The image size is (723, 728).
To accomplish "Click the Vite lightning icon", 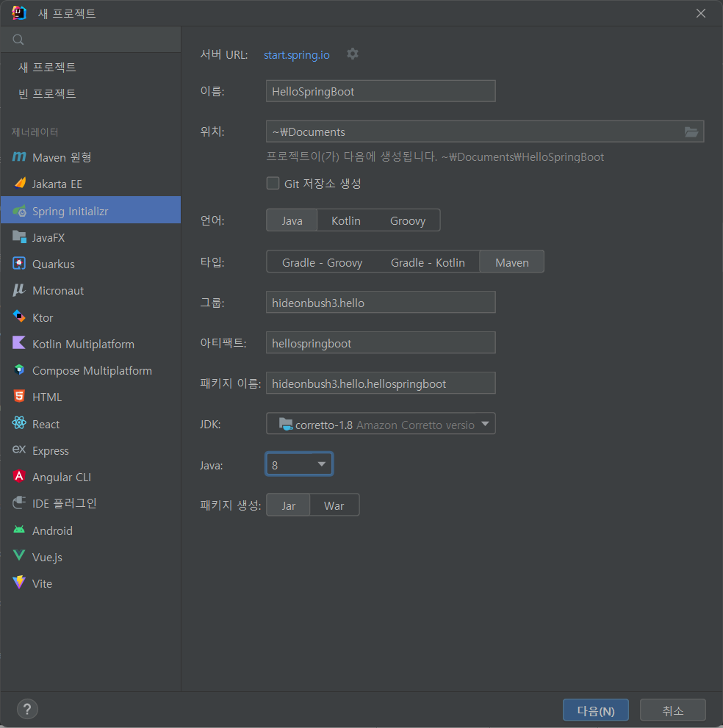I will pos(19,583).
